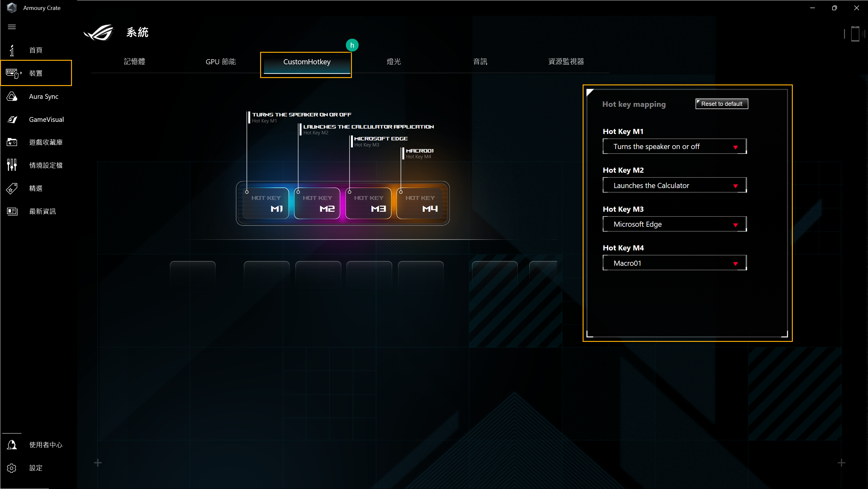Click the 'Microsoft Edge' callout label
The image size is (868, 489).
pos(381,138)
